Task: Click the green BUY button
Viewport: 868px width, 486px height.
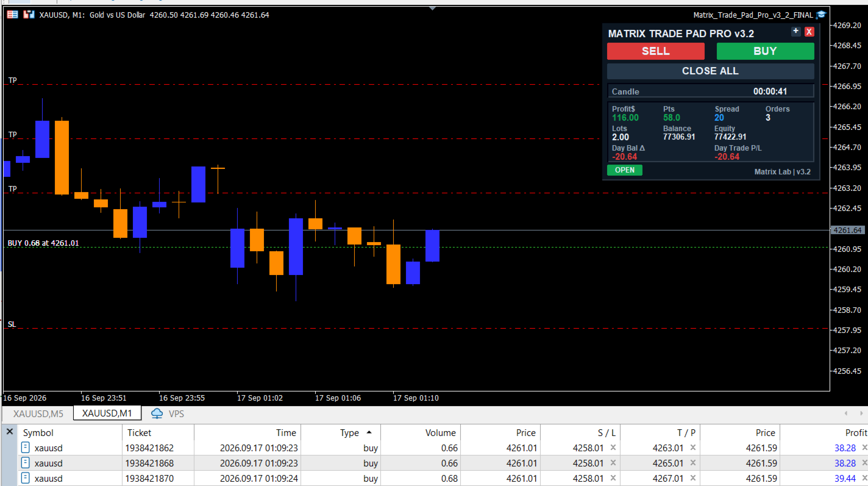Action: coord(765,51)
